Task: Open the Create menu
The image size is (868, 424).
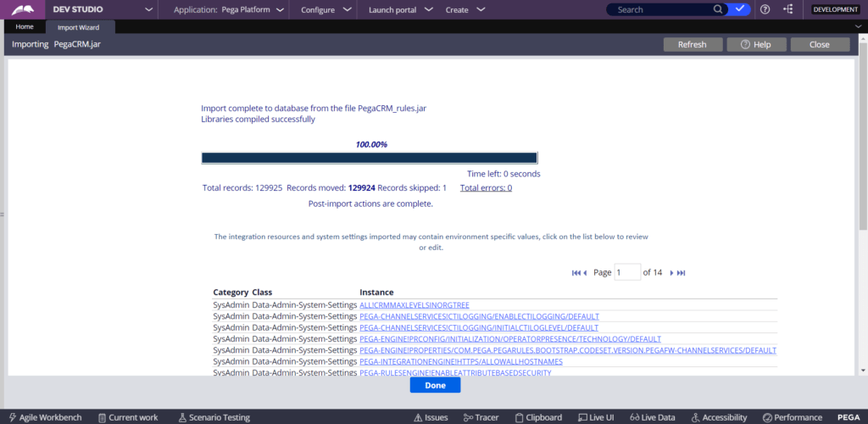Action: [x=465, y=9]
